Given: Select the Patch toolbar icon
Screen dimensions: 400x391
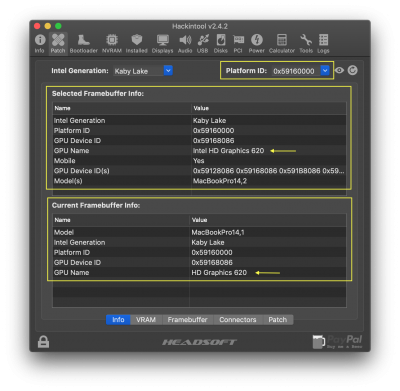Looking at the screenshot, I should [x=58, y=44].
